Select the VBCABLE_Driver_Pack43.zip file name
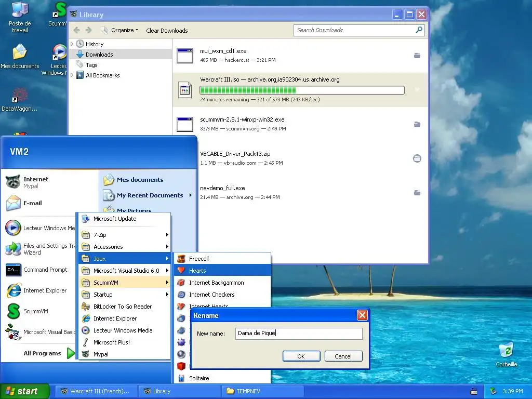This screenshot has width=532, height=399. (x=235, y=154)
